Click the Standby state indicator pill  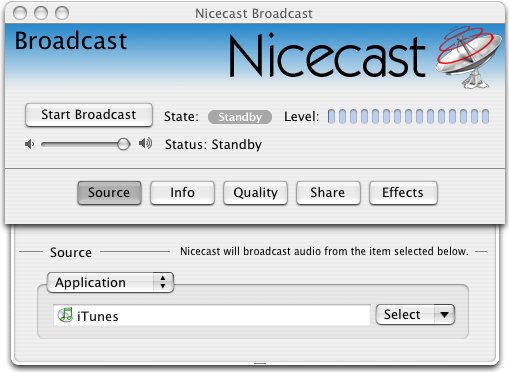pyautogui.click(x=240, y=117)
